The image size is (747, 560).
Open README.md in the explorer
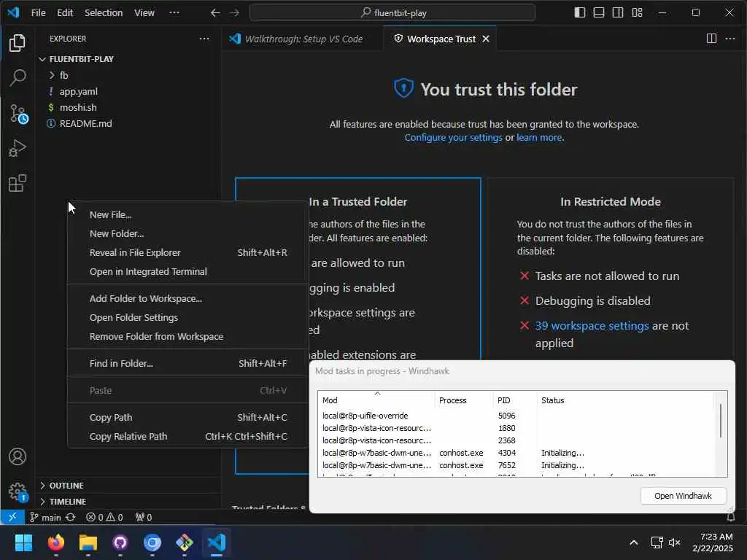pyautogui.click(x=86, y=124)
